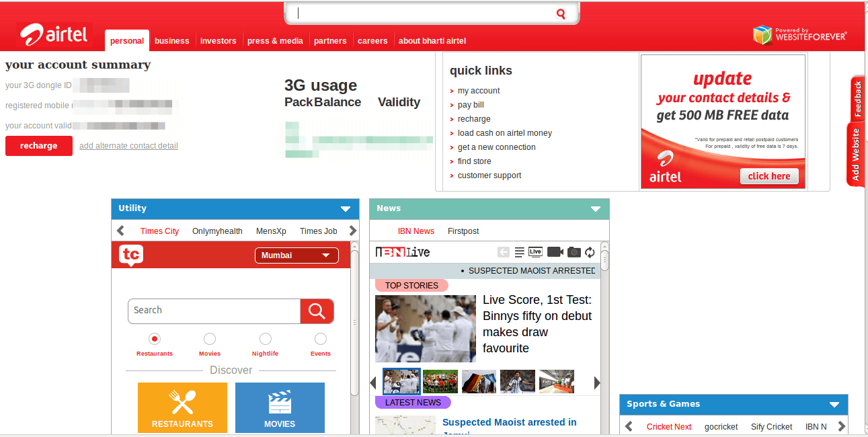868x437 pixels.
Task: Open the Add Website side tab
Action: coord(855,155)
